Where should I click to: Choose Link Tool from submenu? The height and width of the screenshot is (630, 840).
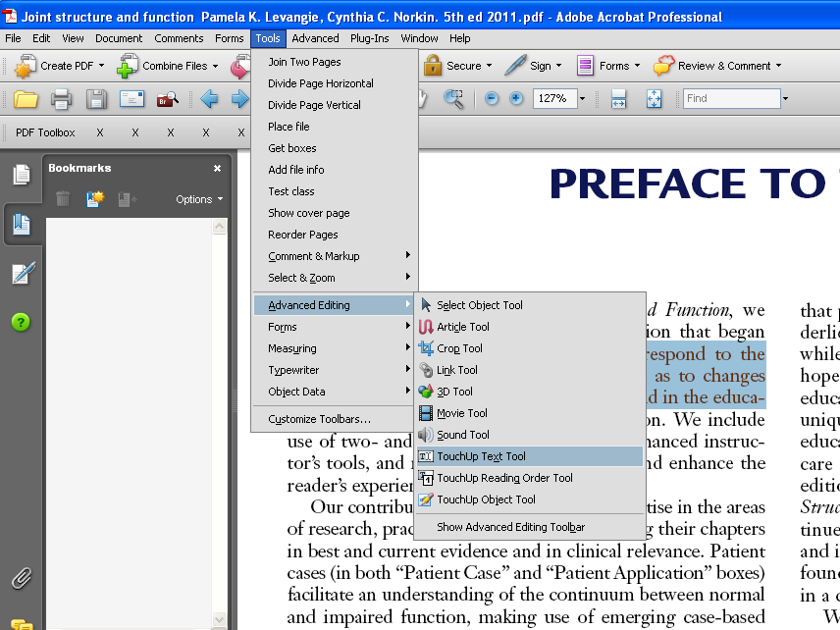click(530, 370)
